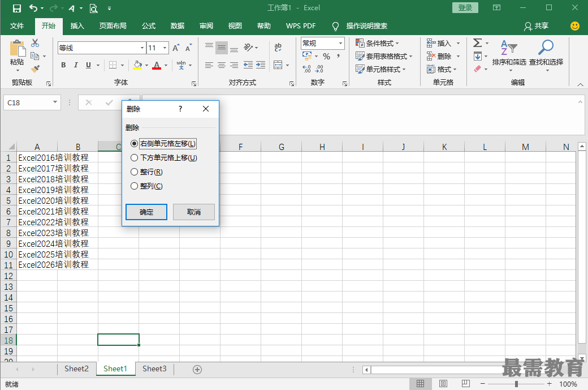Toggle Underline formatting
Image resolution: width=588 pixels, height=390 pixels.
point(89,65)
